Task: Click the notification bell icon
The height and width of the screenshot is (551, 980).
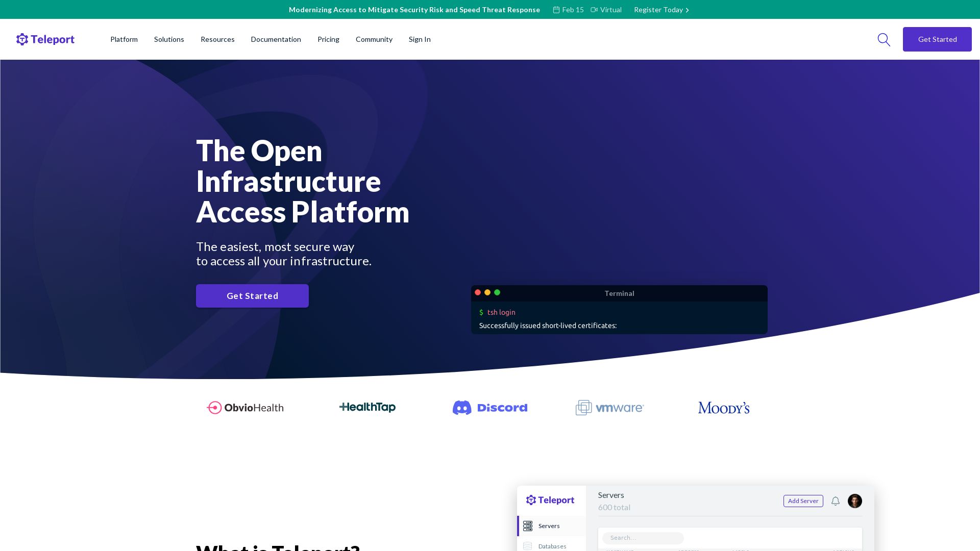Action: [835, 501]
